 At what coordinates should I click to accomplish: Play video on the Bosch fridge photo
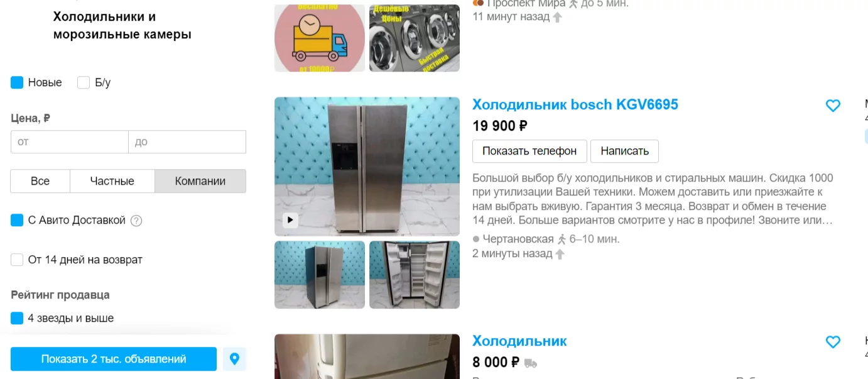290,220
